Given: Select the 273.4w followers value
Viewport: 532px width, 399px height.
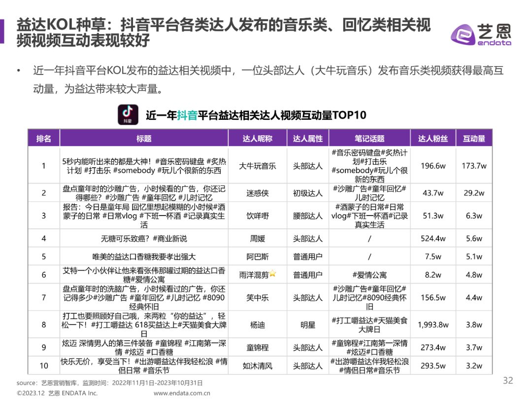Looking at the screenshot, I should coord(433,347).
